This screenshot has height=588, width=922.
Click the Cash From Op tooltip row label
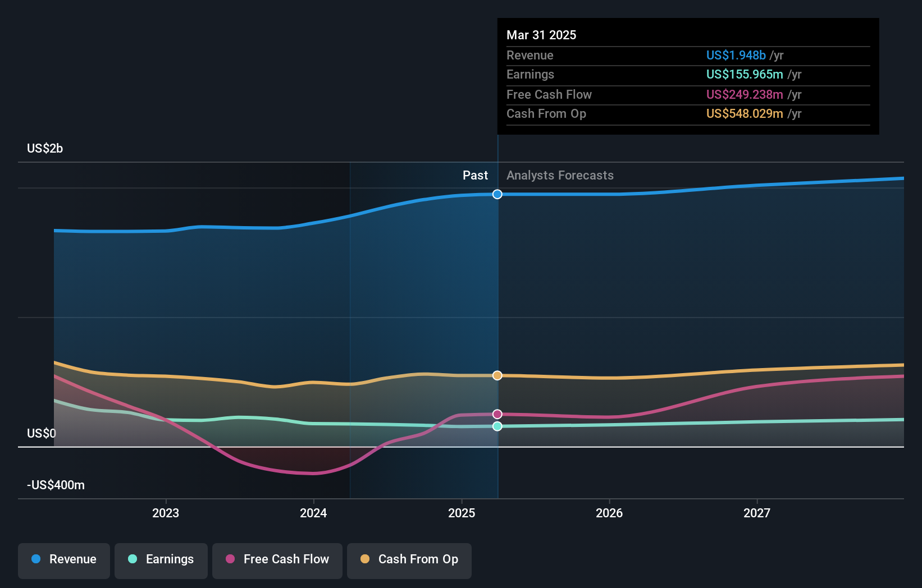pyautogui.click(x=546, y=113)
